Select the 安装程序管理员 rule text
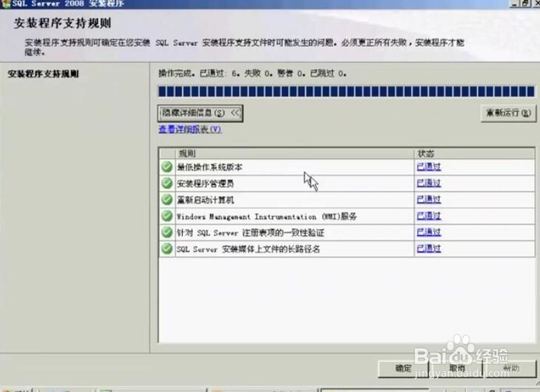Screen dimensions: 540x392 (x=205, y=184)
